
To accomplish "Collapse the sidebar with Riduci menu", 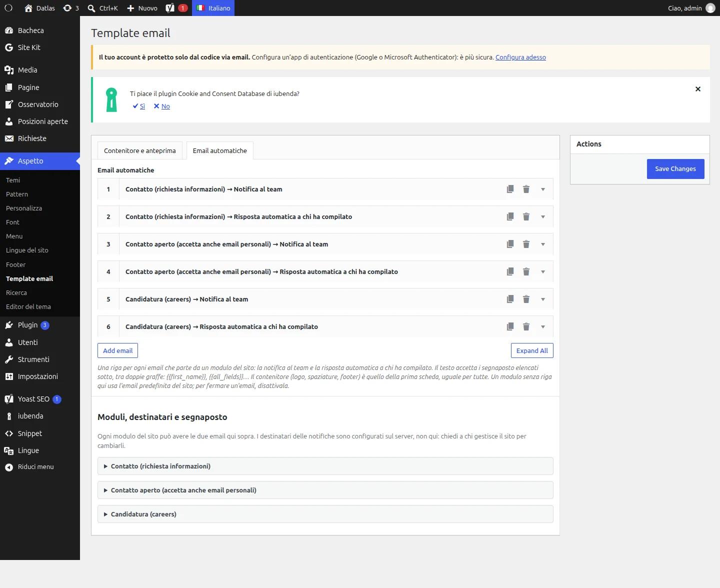I will [x=35, y=467].
